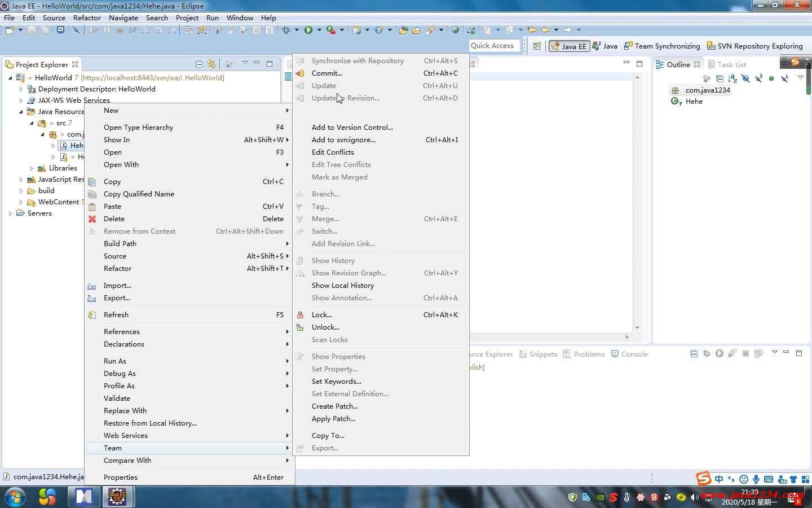812x508 pixels.
Task: Open the Compare With submenu
Action: click(189, 461)
